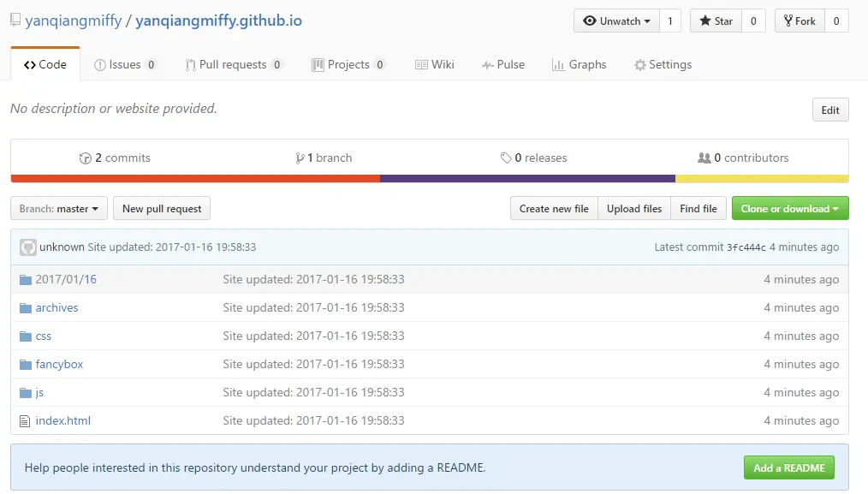Screen dimensions: 868x494
Task: Open the yanqiangmiffy.github.io repository link
Action: coord(218,21)
